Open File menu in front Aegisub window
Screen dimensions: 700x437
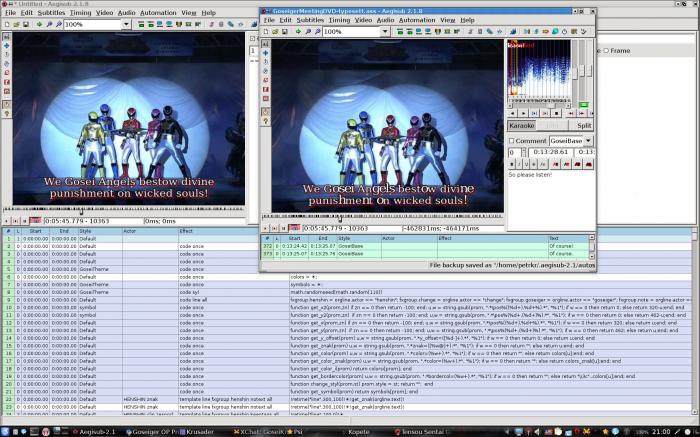point(269,20)
